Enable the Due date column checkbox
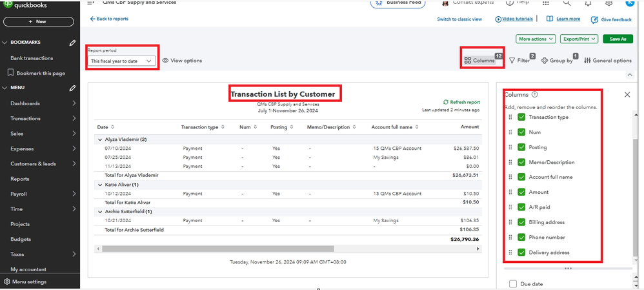Image resolution: width=644 pixels, height=290 pixels. click(x=513, y=283)
